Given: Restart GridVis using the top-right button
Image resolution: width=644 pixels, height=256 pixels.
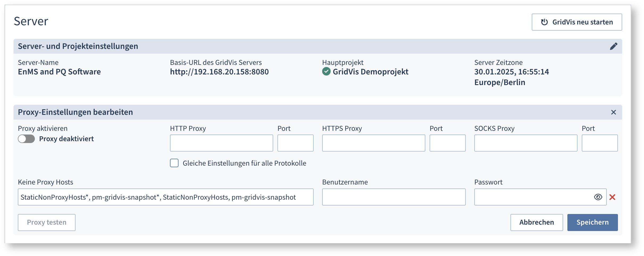Looking at the screenshot, I should [577, 22].
